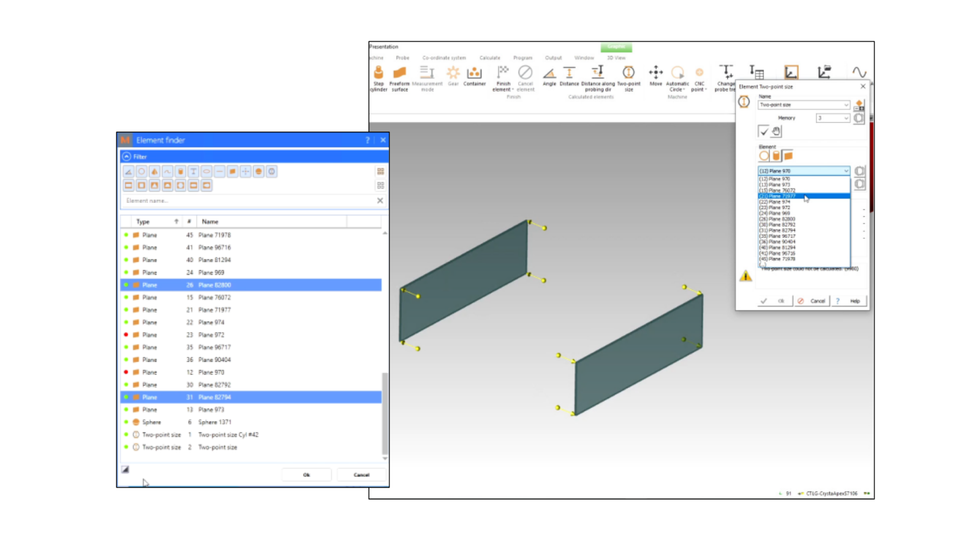Open the Container tool in ribbon

pyautogui.click(x=474, y=77)
